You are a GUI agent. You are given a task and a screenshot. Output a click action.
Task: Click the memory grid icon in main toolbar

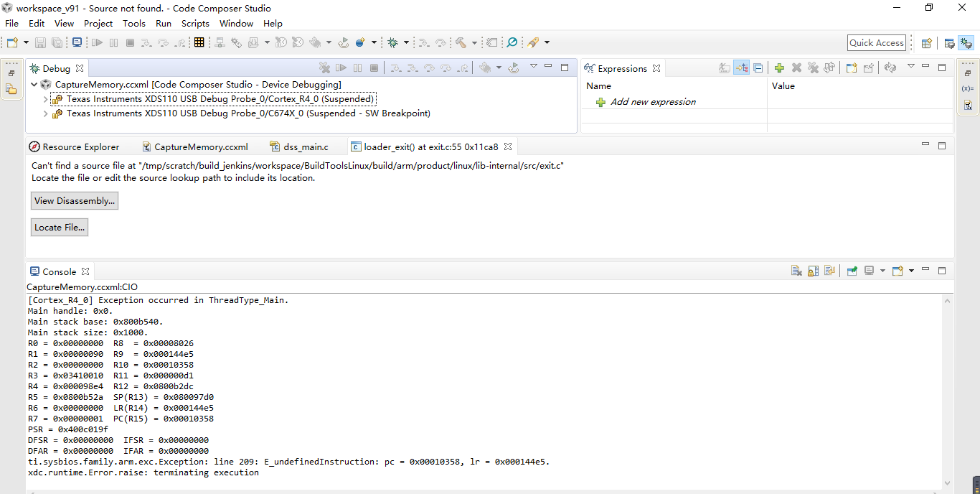coord(199,42)
